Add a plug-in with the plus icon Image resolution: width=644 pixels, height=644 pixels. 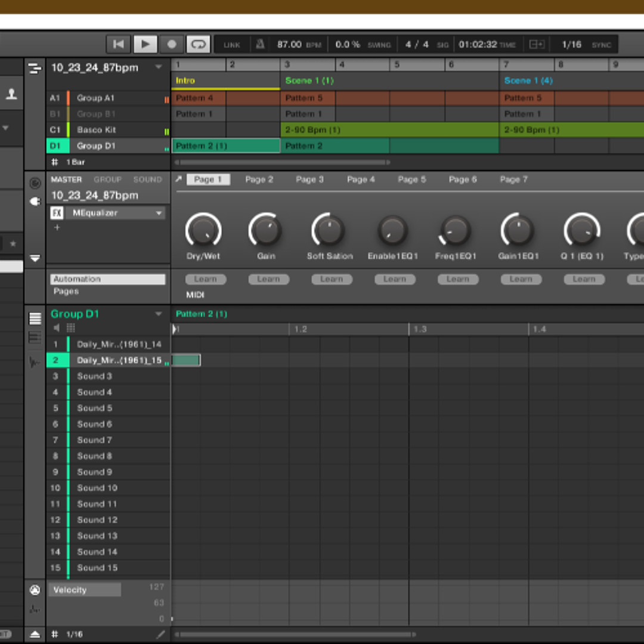pyautogui.click(x=57, y=227)
